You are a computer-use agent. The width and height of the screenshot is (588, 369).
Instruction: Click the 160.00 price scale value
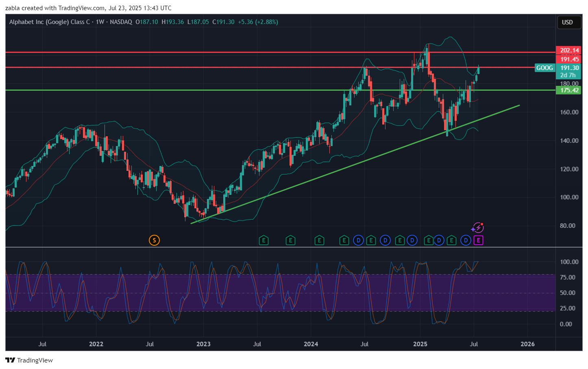(x=569, y=112)
